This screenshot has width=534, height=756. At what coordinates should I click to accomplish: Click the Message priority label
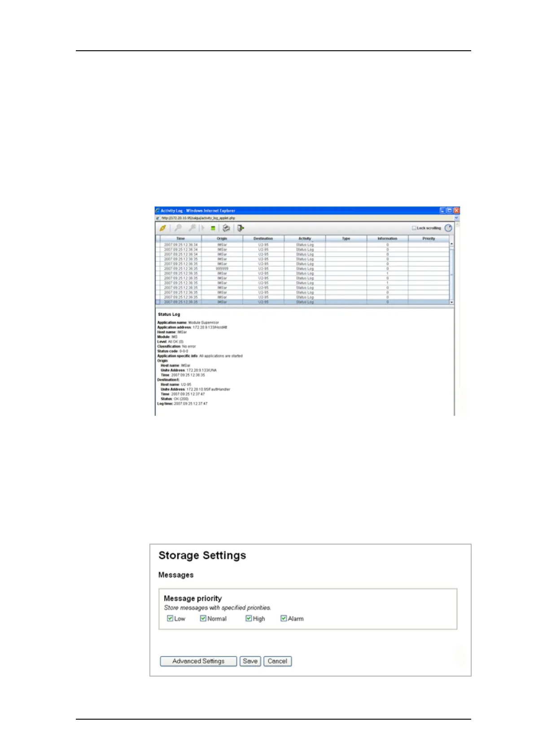193,598
